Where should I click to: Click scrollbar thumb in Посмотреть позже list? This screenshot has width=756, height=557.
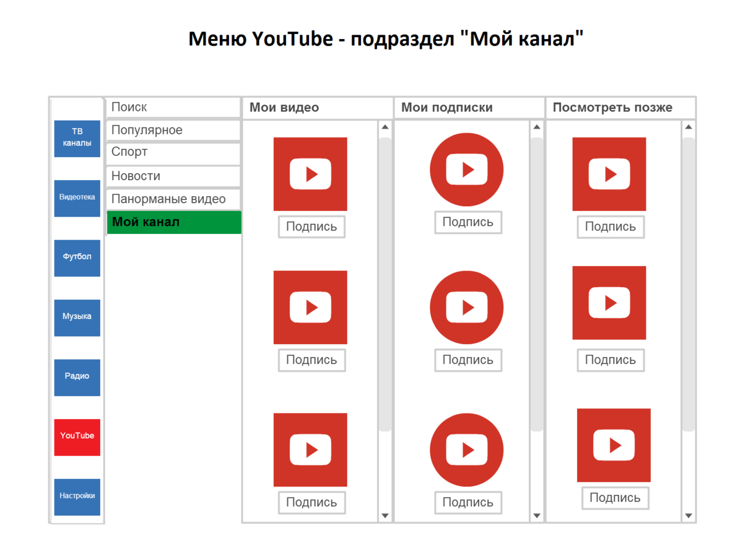tap(689, 284)
